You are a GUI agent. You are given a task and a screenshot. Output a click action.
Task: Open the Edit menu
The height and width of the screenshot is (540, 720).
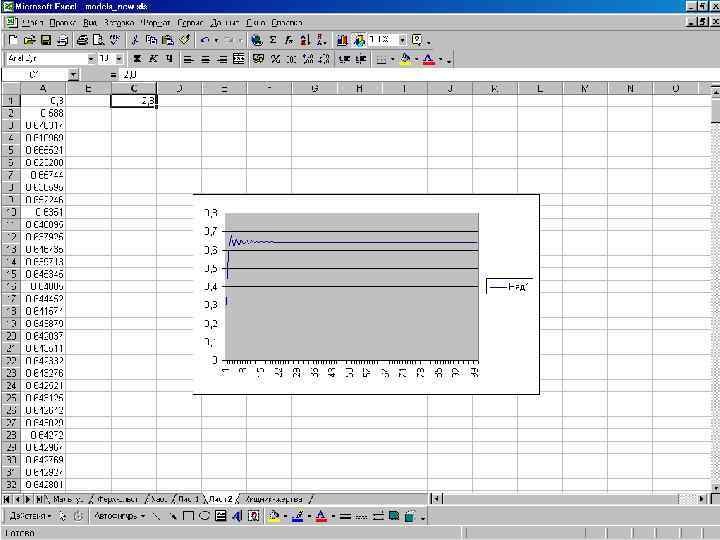point(62,22)
